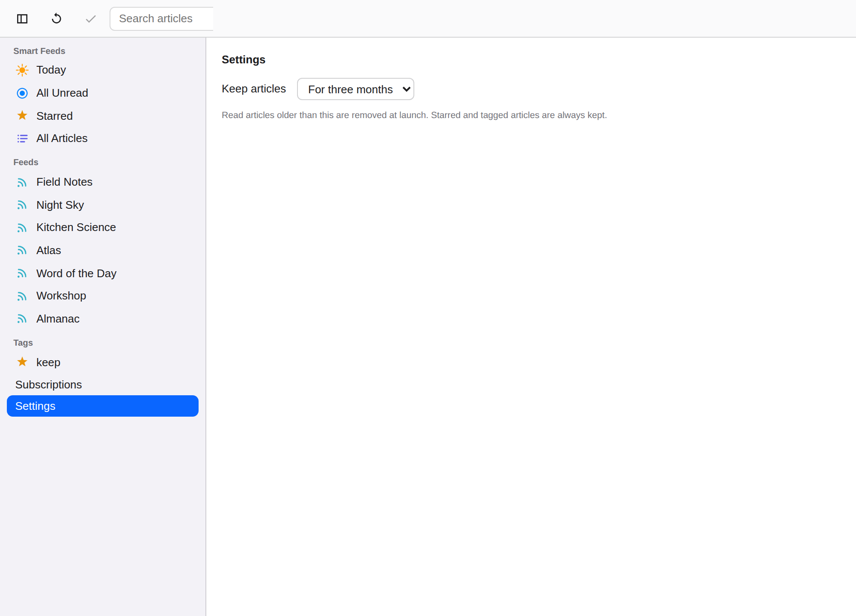Select the Almanac feed
856x616 pixels.
click(x=103, y=319)
